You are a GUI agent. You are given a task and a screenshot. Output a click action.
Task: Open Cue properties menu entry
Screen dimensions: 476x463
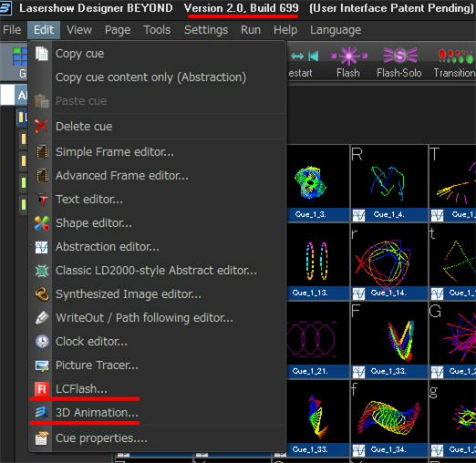(x=158, y=438)
